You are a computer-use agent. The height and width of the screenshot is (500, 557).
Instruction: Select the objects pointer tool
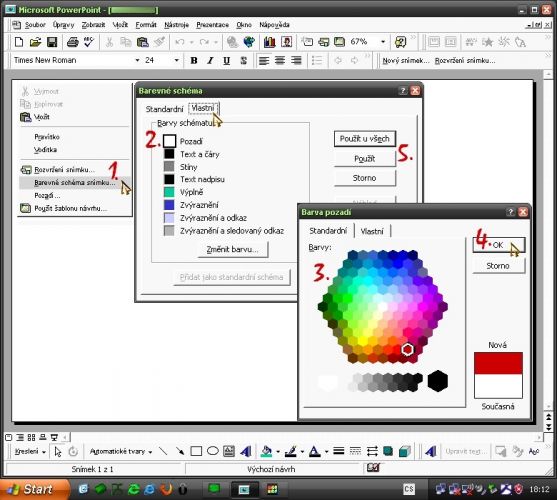(58, 451)
